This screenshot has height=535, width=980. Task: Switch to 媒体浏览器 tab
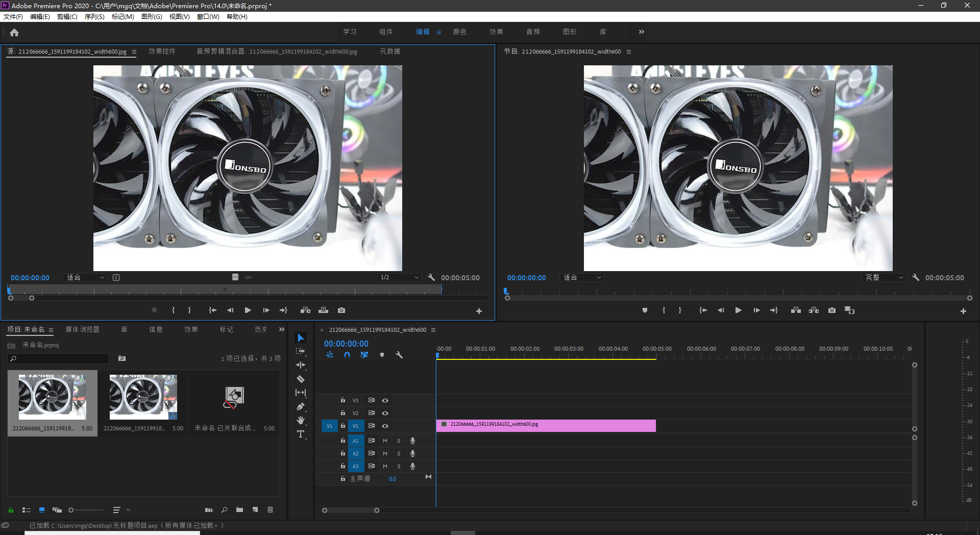[82, 329]
